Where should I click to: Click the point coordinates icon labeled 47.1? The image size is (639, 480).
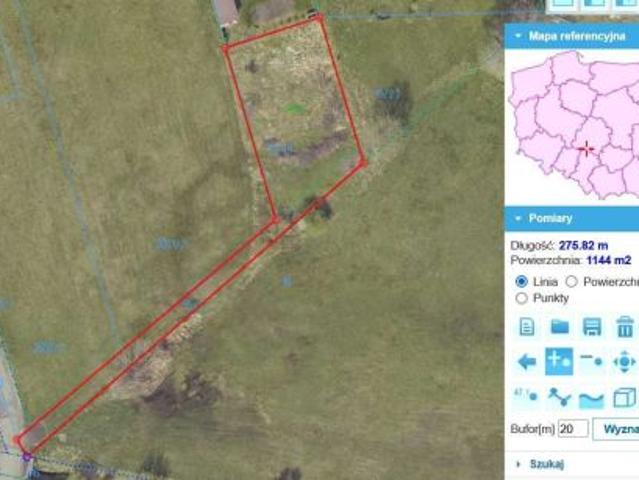(x=526, y=395)
